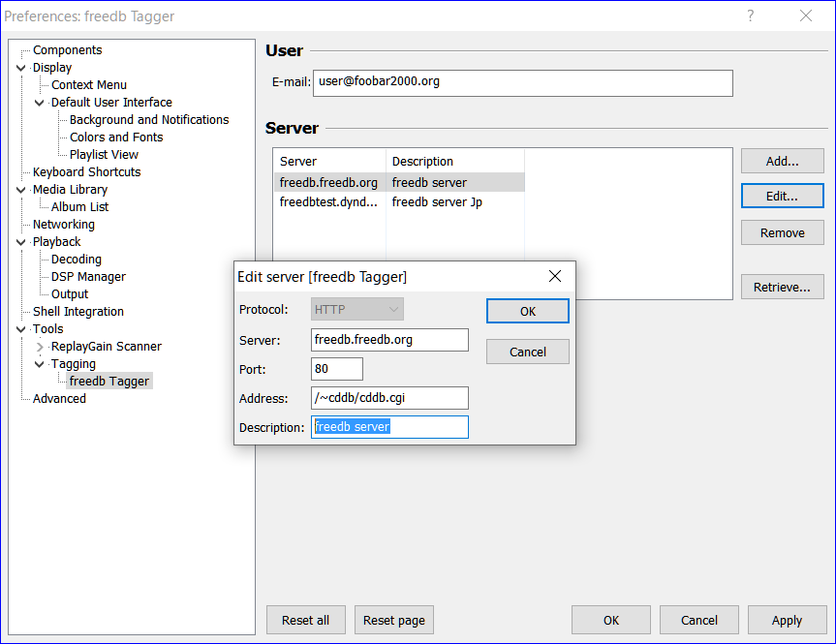Click the Description column header
The width and height of the screenshot is (836, 644).
(x=455, y=161)
